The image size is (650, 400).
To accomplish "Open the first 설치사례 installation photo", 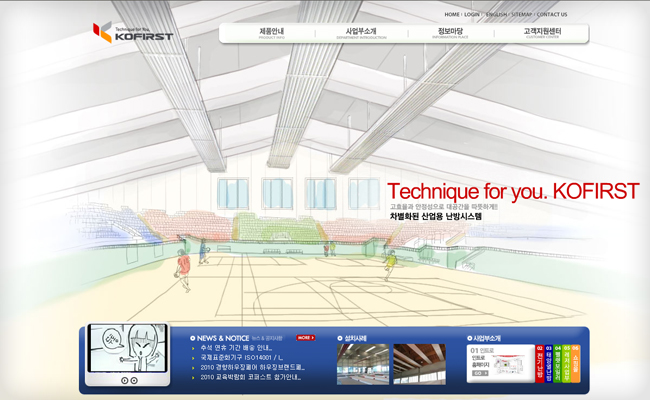I will [x=363, y=364].
